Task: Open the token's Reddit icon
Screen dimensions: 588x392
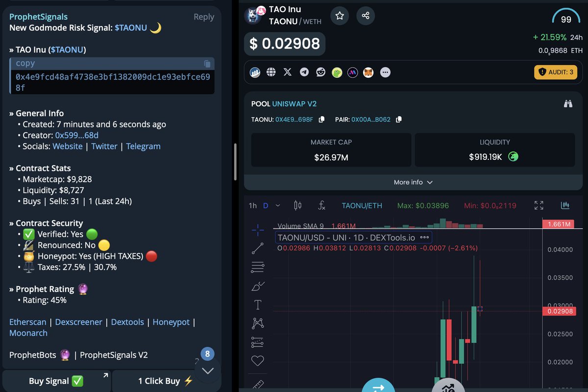Action: (x=320, y=72)
